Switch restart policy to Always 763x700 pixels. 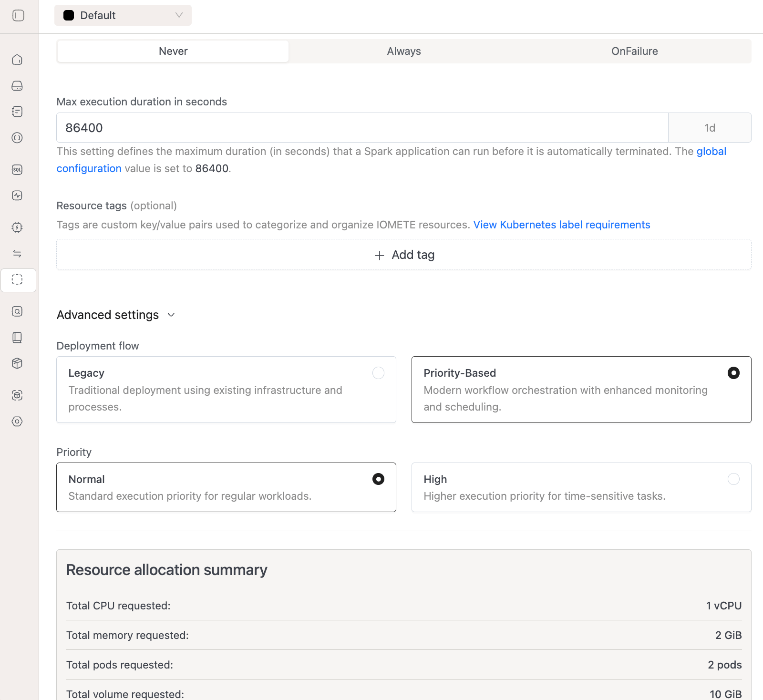pyautogui.click(x=404, y=51)
